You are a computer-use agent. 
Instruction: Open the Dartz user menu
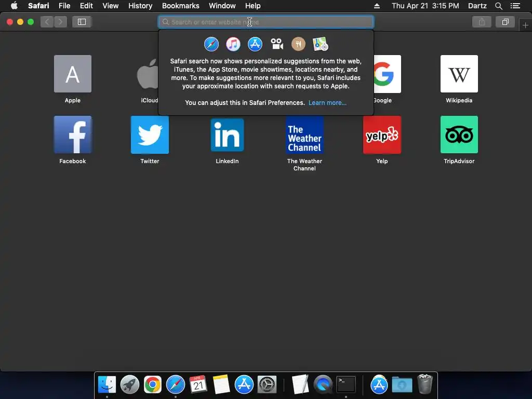click(x=477, y=6)
